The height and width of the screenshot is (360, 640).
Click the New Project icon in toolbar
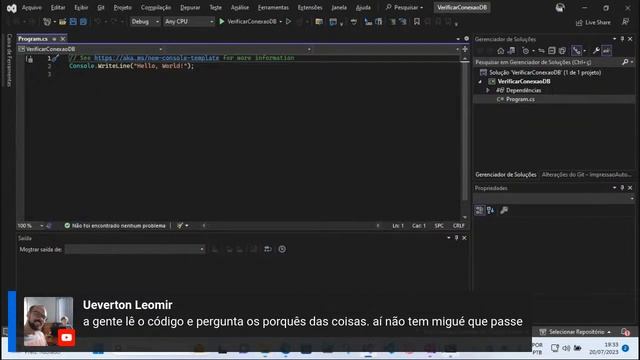[47, 22]
